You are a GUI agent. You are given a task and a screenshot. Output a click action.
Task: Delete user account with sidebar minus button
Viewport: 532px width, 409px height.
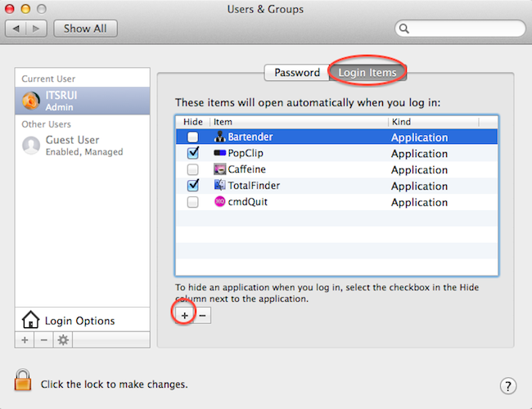[43, 339]
